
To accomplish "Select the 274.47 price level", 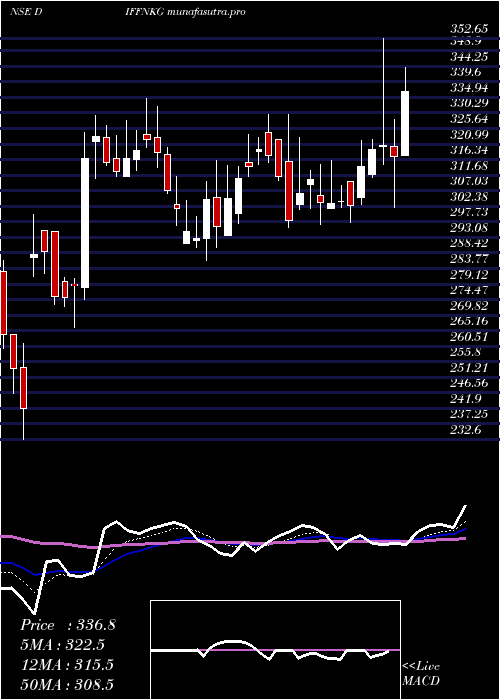I will pos(469,291).
